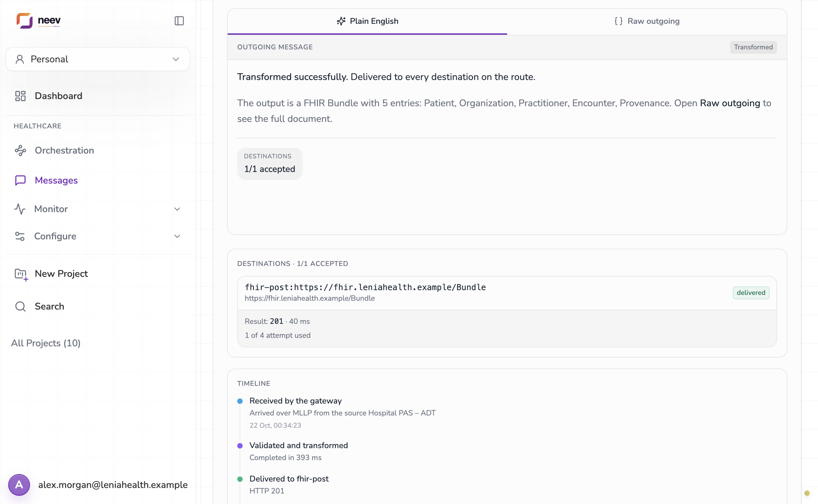Open Search via the magnifier icon
This screenshot has width=818, height=504.
pos(20,306)
